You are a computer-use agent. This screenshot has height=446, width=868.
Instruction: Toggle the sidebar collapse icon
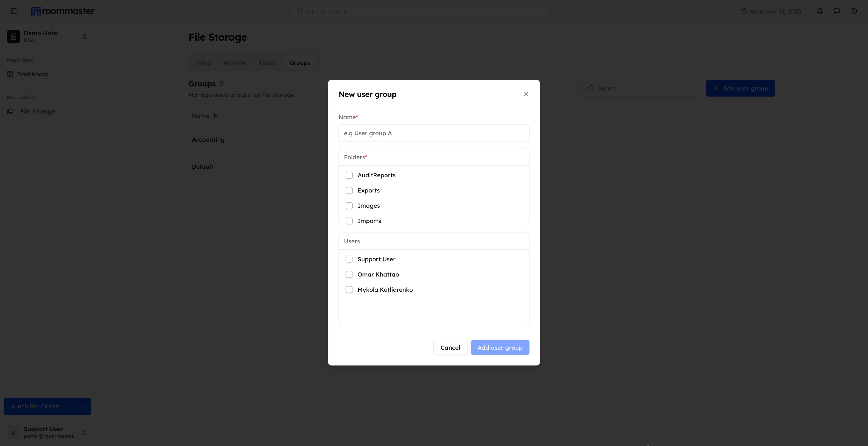[13, 11]
